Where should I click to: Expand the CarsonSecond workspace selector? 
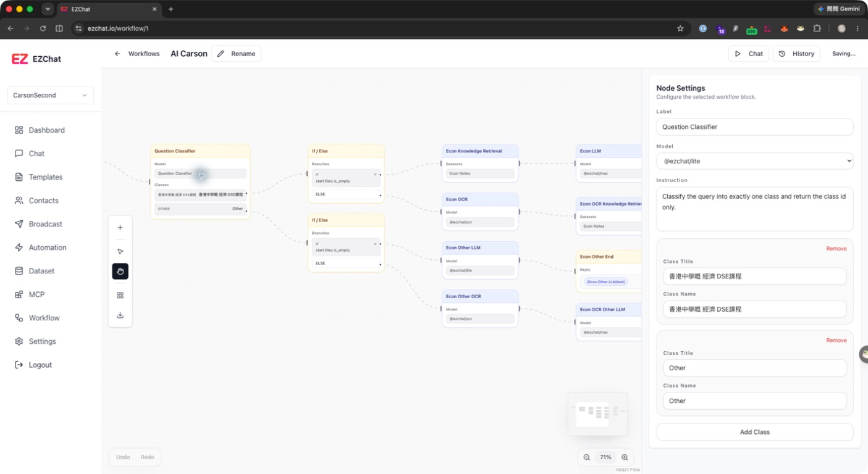pos(51,95)
